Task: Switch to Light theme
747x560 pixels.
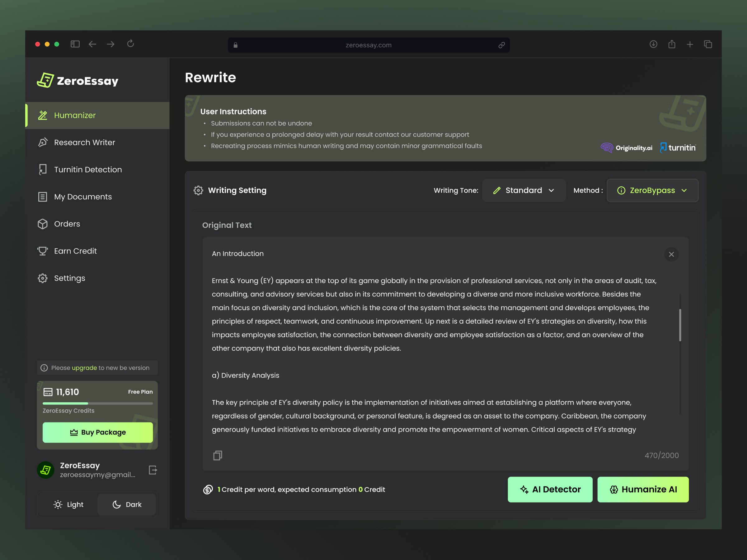Action: tap(68, 504)
